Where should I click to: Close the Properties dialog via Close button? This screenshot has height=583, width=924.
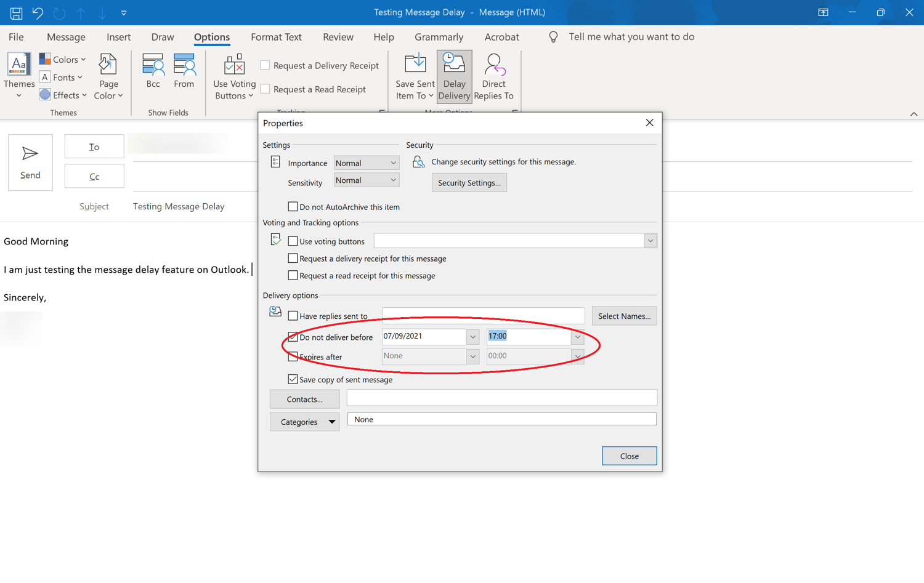pyautogui.click(x=629, y=456)
